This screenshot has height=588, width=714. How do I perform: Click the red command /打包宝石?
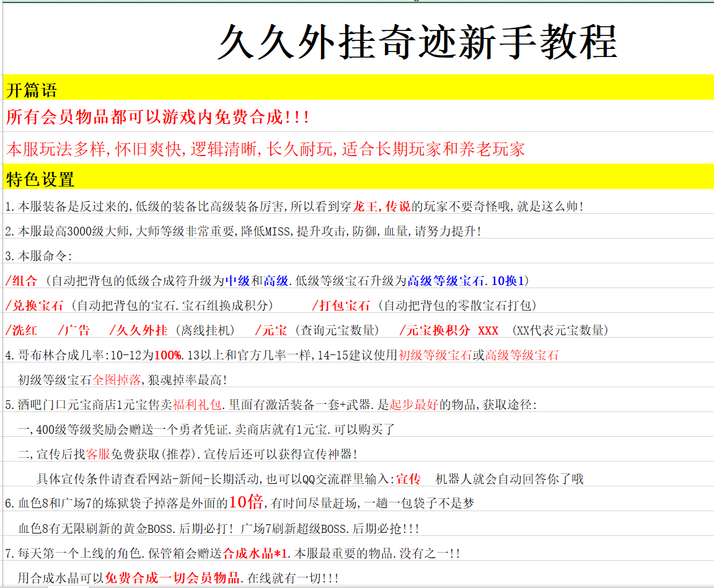click(341, 305)
